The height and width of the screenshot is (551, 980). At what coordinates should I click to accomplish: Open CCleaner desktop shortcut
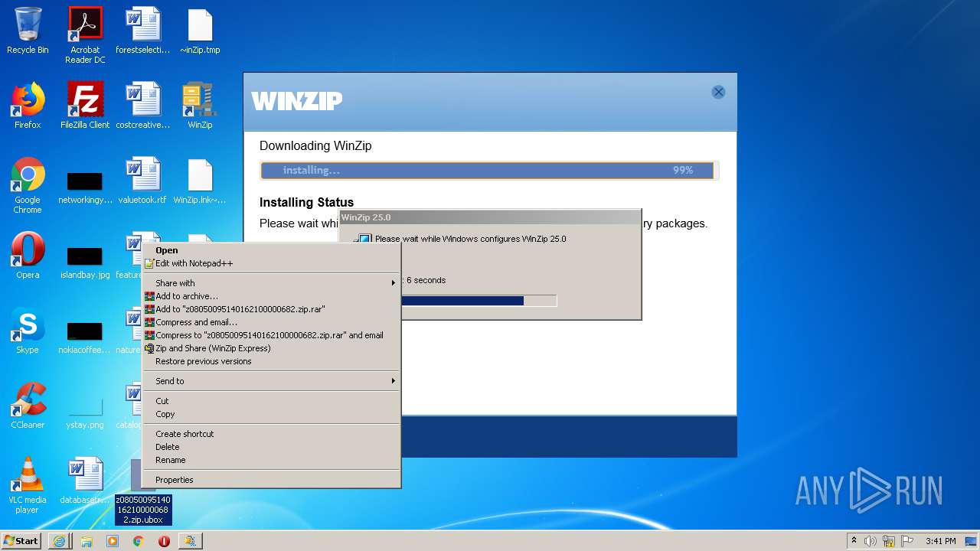[28, 406]
